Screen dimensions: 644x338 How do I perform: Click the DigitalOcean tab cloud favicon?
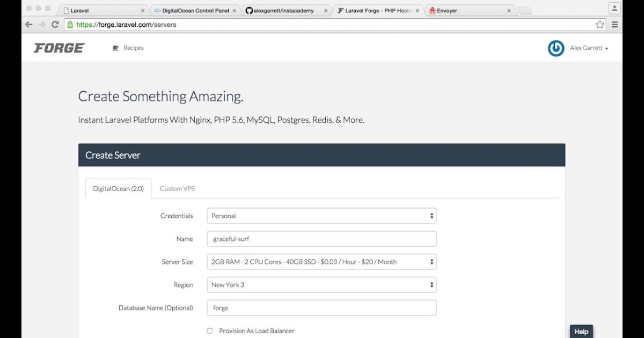157,10
